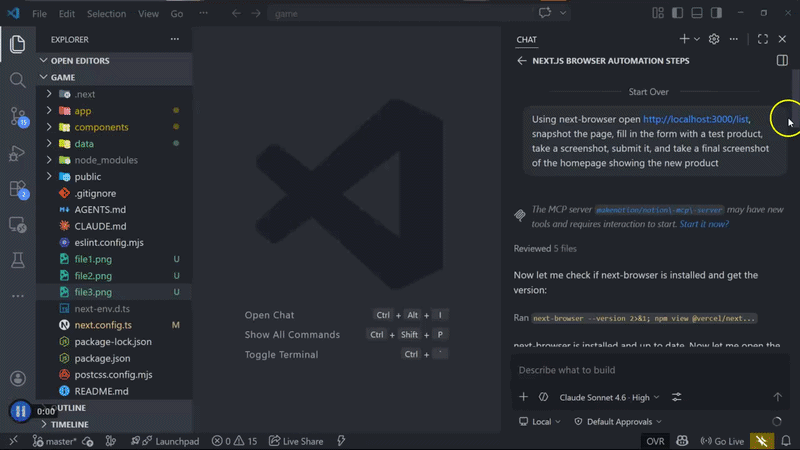Close the chat panel

(x=782, y=39)
